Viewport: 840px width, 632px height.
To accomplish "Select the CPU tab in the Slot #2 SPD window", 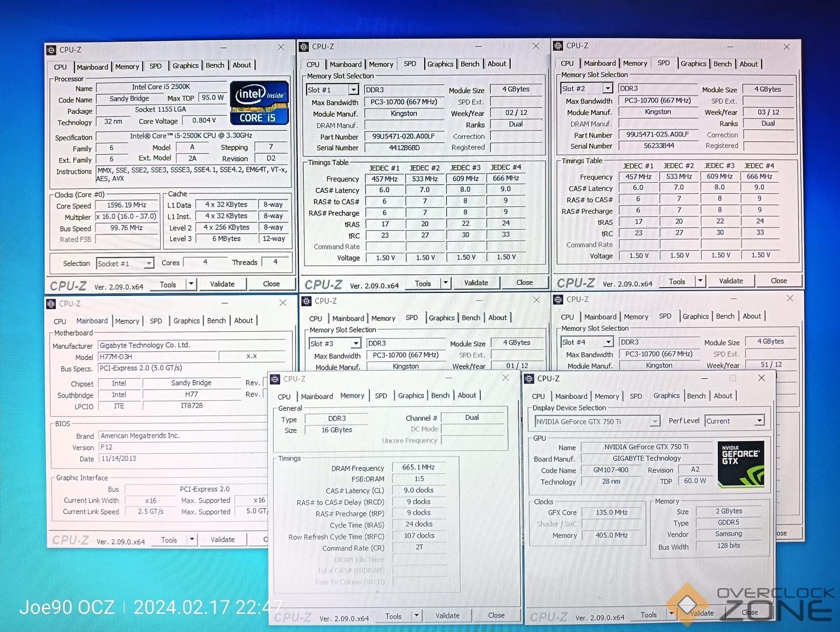I will coord(567,63).
